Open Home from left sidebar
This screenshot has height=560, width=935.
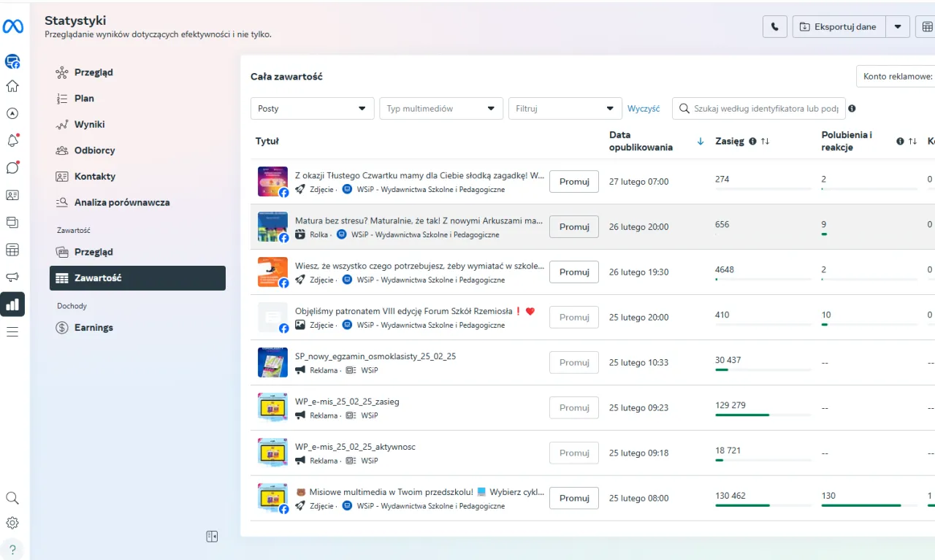tap(12, 86)
